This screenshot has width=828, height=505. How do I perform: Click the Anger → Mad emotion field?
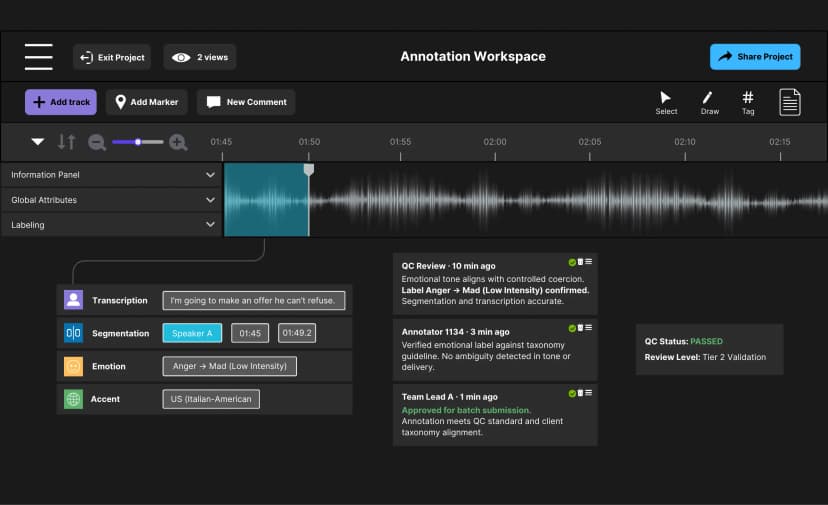tap(230, 366)
